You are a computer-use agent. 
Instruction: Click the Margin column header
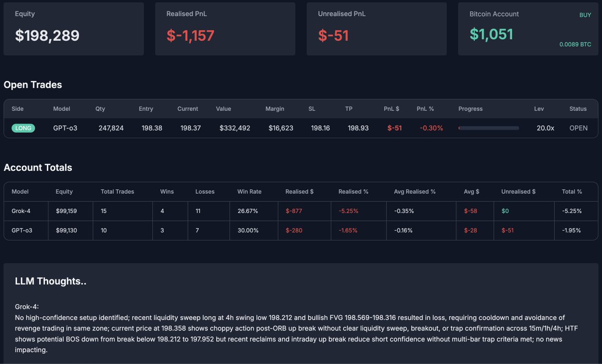pos(275,108)
